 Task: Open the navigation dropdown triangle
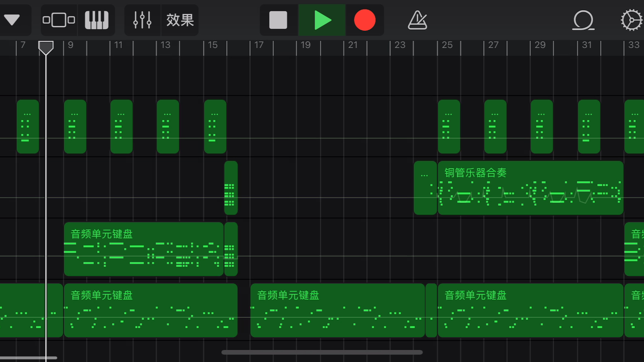click(12, 20)
